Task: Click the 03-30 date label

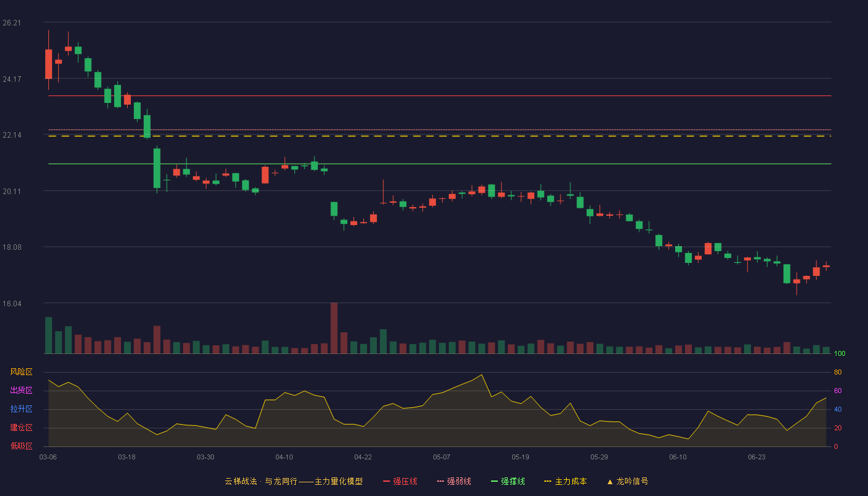Action: point(205,457)
